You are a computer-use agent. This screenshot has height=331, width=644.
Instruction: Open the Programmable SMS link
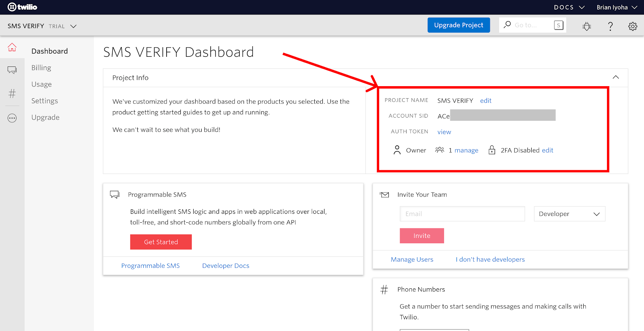(151, 266)
